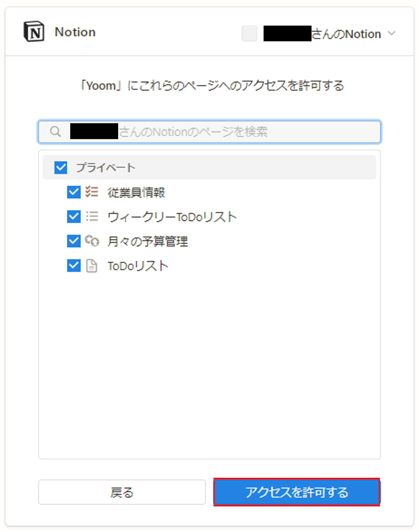Click the search magnifier icon
419x532 pixels.
[56, 132]
